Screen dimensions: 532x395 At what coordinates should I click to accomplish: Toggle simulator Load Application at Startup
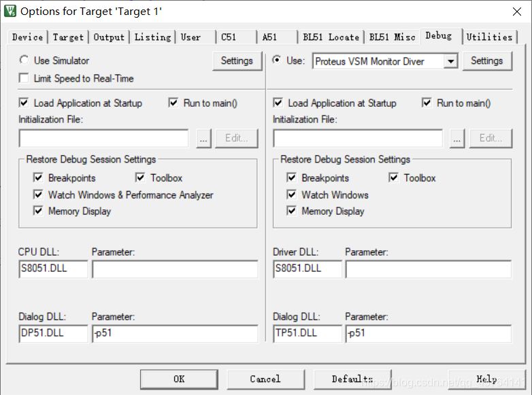point(24,103)
